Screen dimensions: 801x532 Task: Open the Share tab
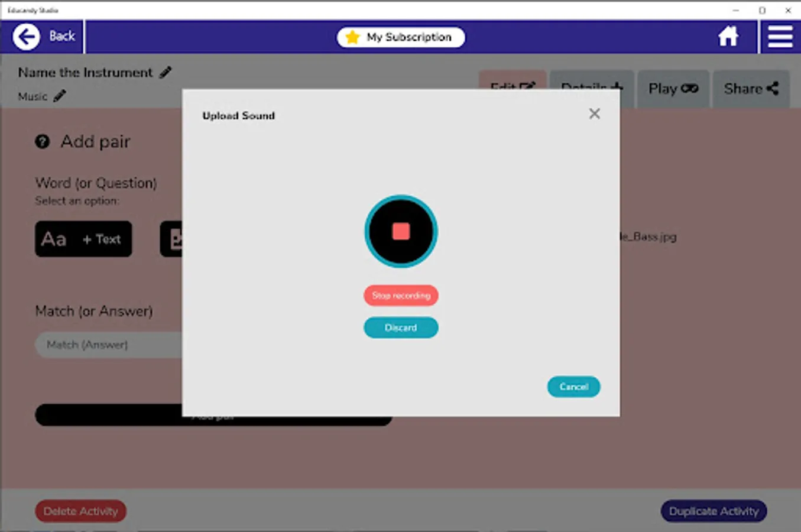751,89
